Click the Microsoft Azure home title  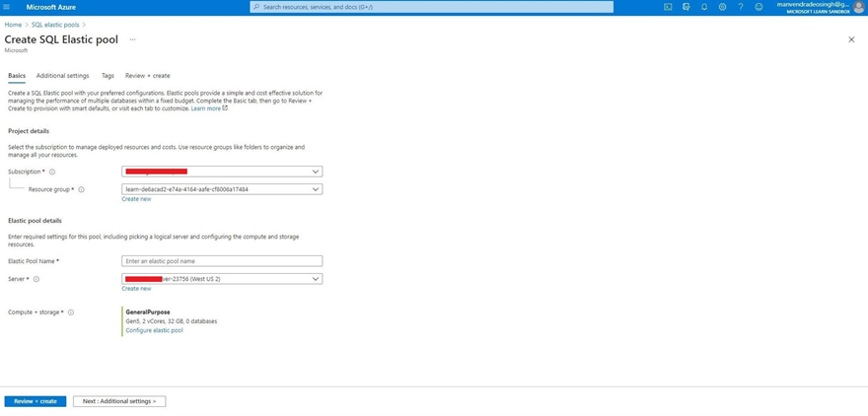[51, 7]
